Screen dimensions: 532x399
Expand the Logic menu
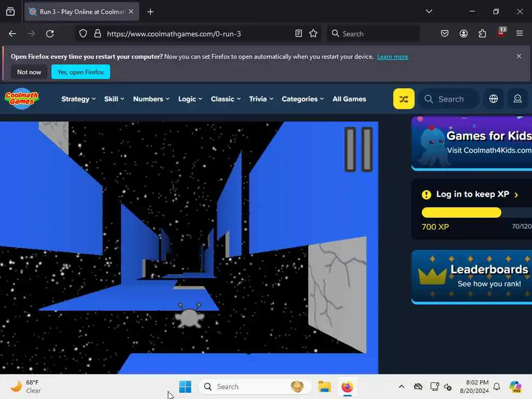click(190, 99)
